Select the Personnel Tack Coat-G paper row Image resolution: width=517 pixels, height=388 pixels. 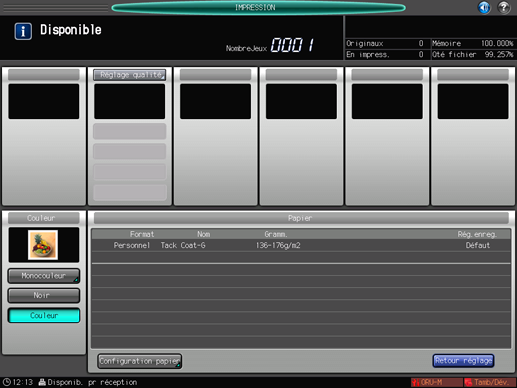point(301,245)
